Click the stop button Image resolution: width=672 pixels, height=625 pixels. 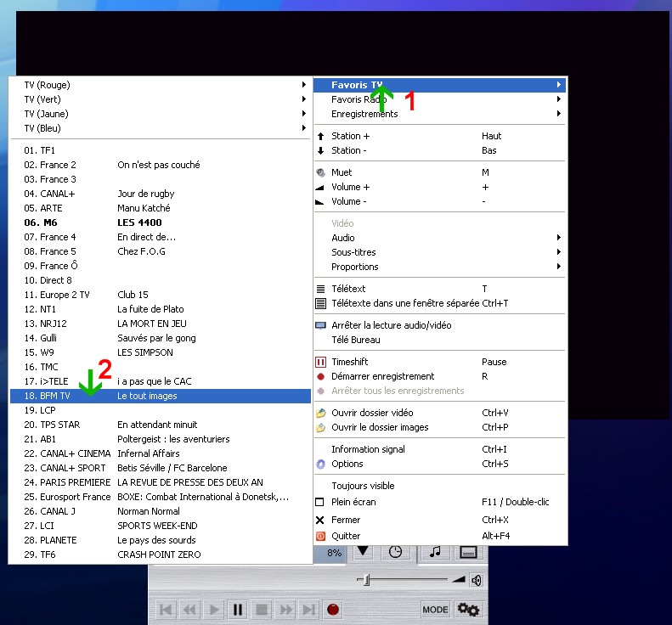pyautogui.click(x=262, y=610)
